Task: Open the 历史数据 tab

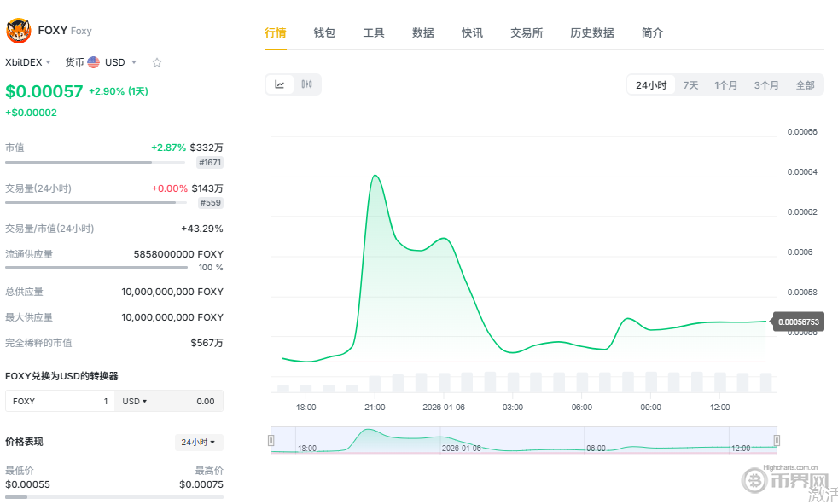Action: [x=592, y=32]
